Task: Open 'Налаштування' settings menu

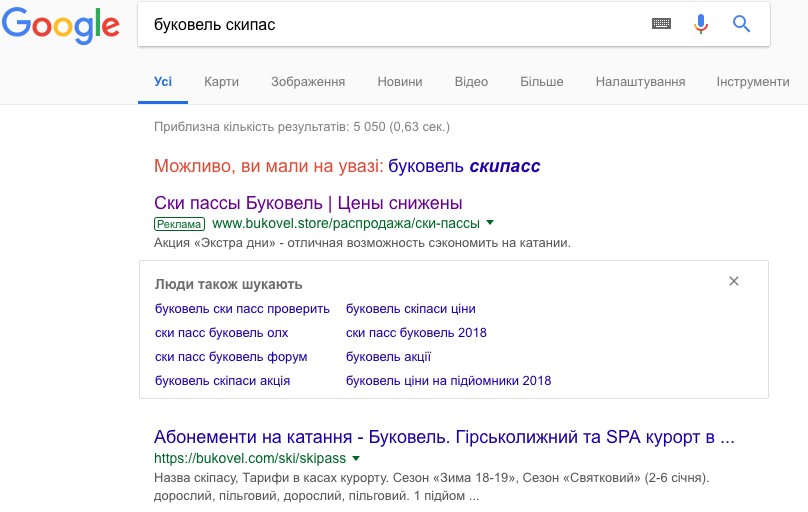Action: (641, 81)
